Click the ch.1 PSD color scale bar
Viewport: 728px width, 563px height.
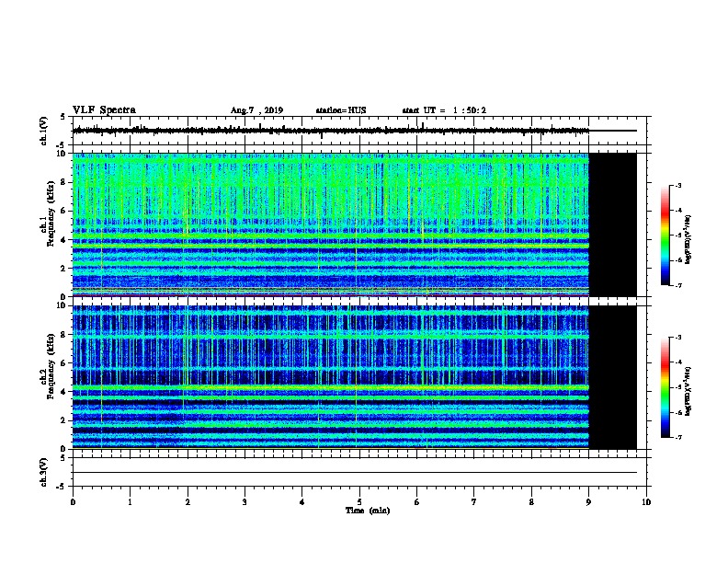tap(665, 236)
